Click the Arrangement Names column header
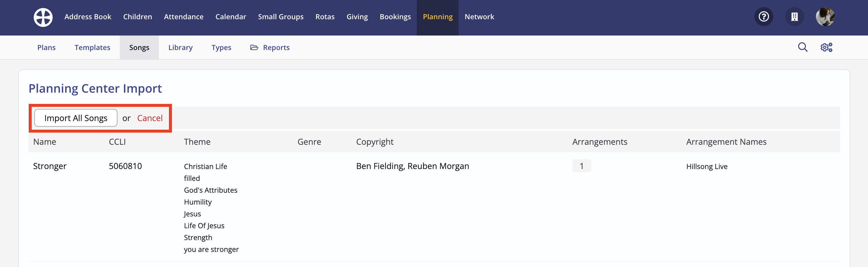The width and height of the screenshot is (868, 267). click(726, 141)
